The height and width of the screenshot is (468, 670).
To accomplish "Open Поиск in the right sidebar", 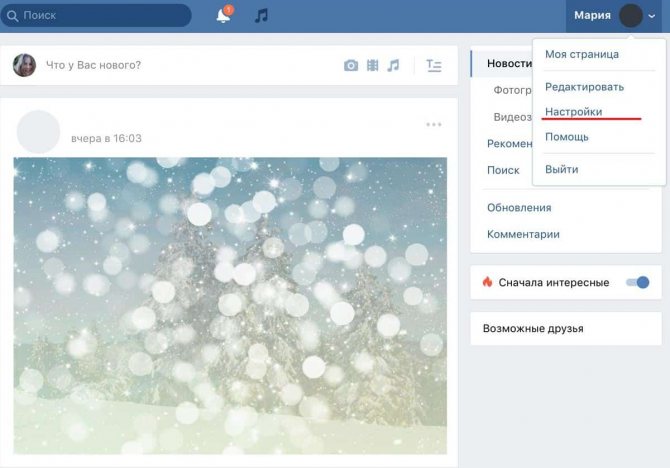I will (503, 170).
